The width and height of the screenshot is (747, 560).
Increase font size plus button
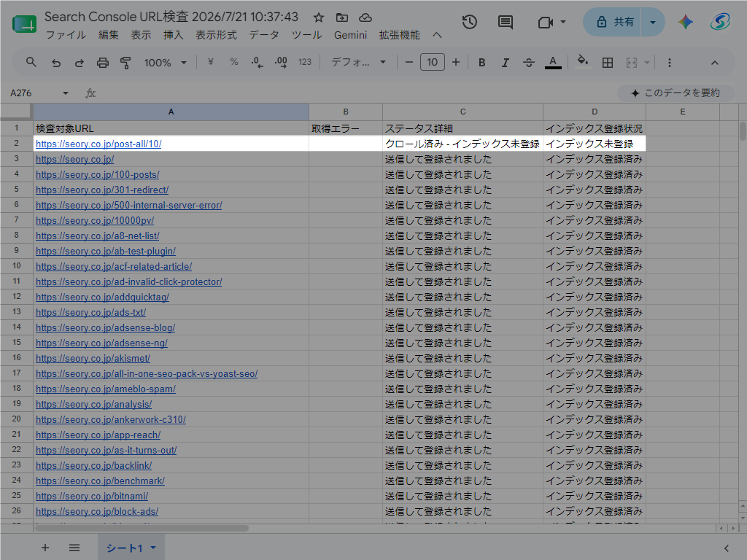[x=456, y=63]
